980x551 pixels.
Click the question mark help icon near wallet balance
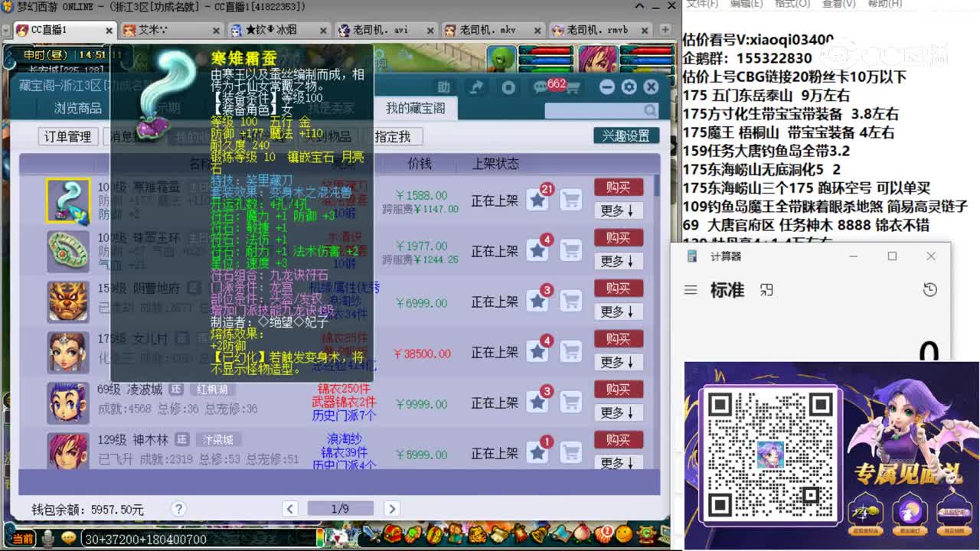178,508
